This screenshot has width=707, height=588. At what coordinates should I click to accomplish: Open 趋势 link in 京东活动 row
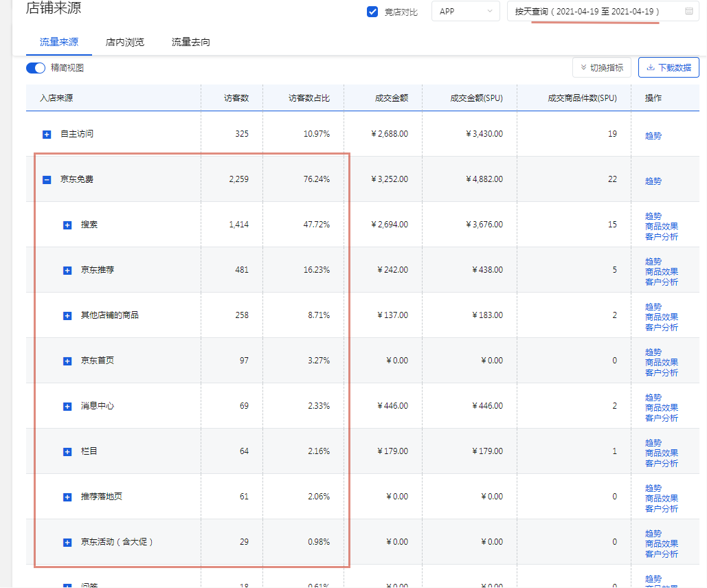coord(653,534)
